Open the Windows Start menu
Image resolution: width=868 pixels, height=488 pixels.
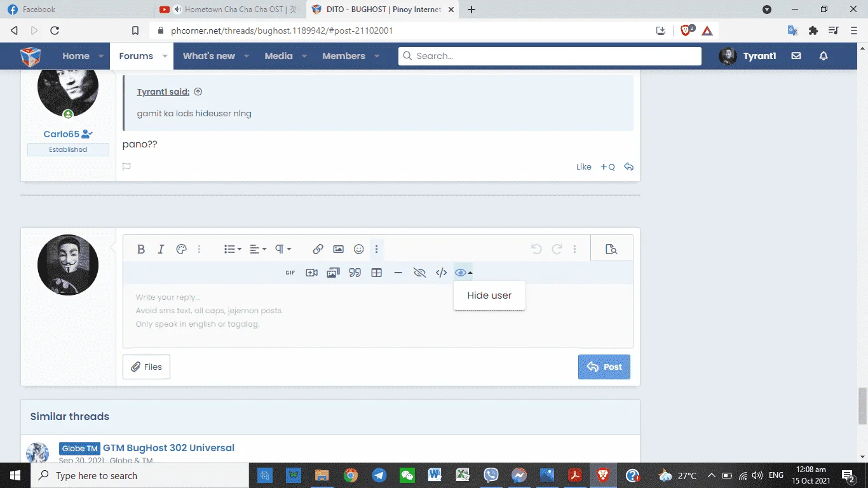[15, 475]
